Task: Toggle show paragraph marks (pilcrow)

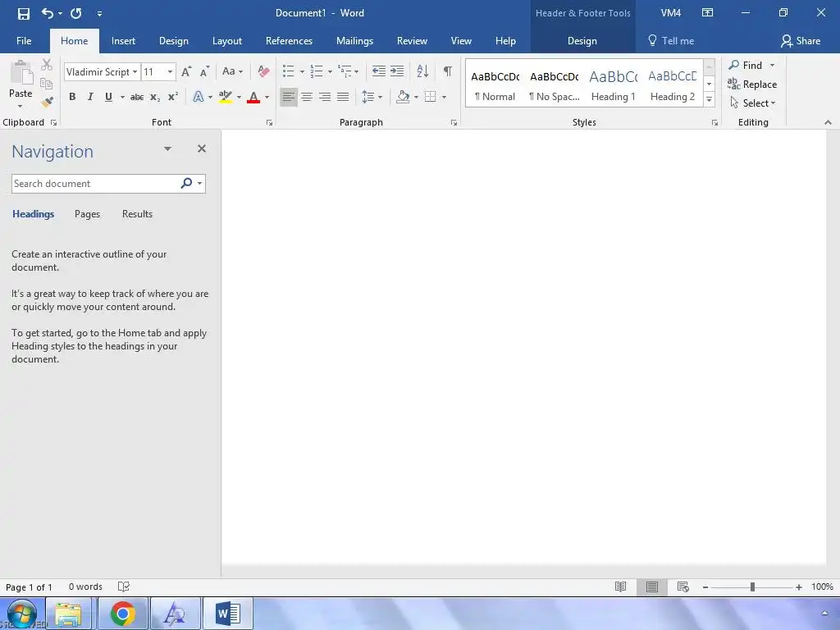Action: [x=448, y=71]
